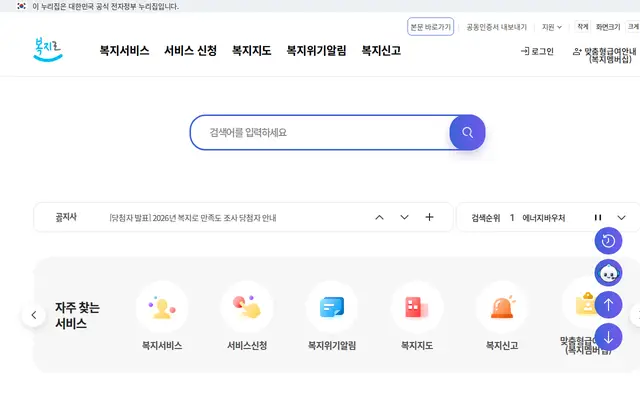Show previous notice with up chevron
The width and height of the screenshot is (640, 400).
tap(379, 218)
